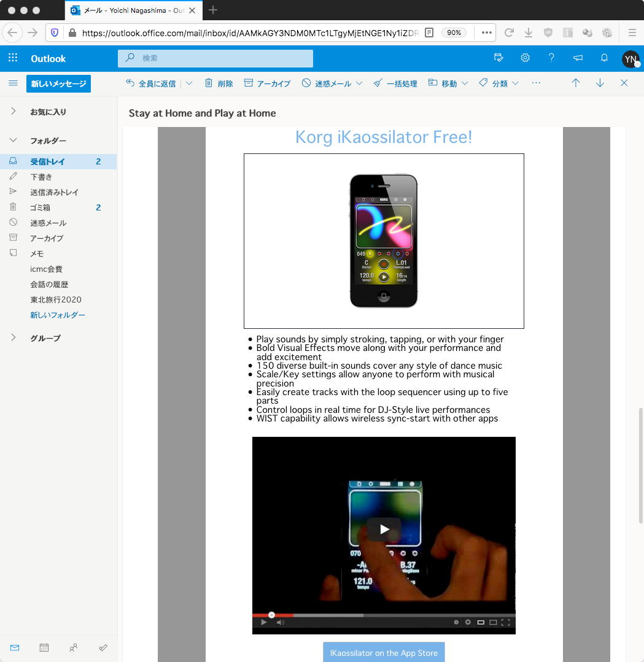644x662 pixels.
Task: Open the page actions ellipsis in address bar
Action: [x=486, y=33]
